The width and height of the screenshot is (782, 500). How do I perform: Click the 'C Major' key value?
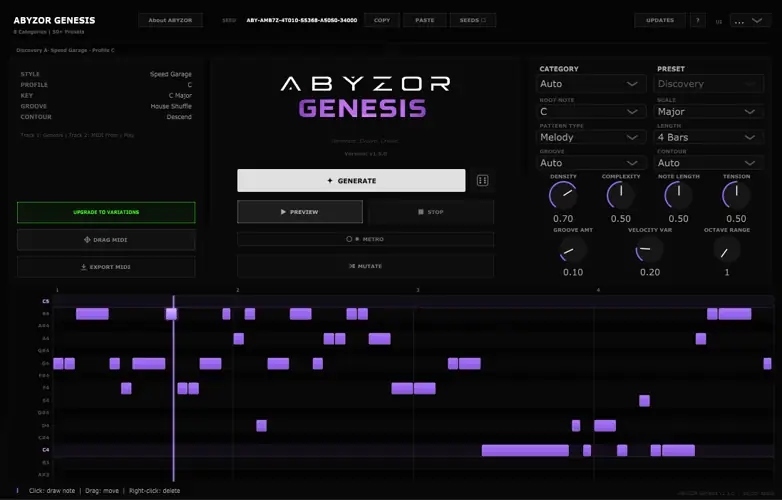click(180, 95)
